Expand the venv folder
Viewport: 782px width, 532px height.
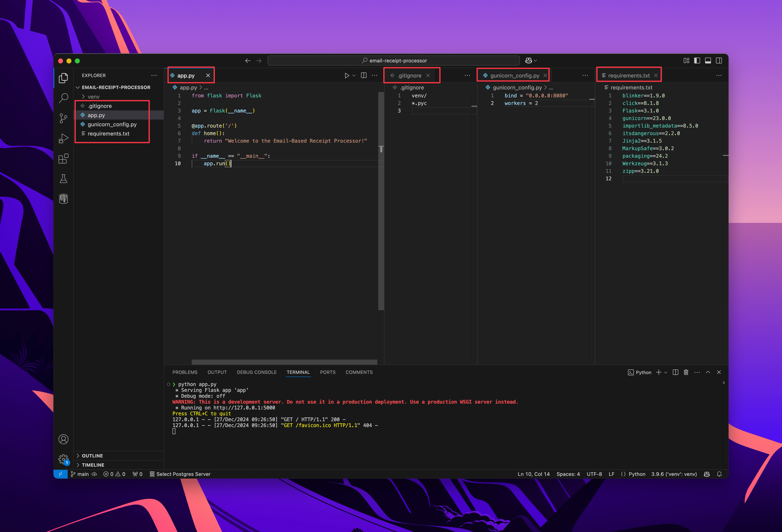118,97
